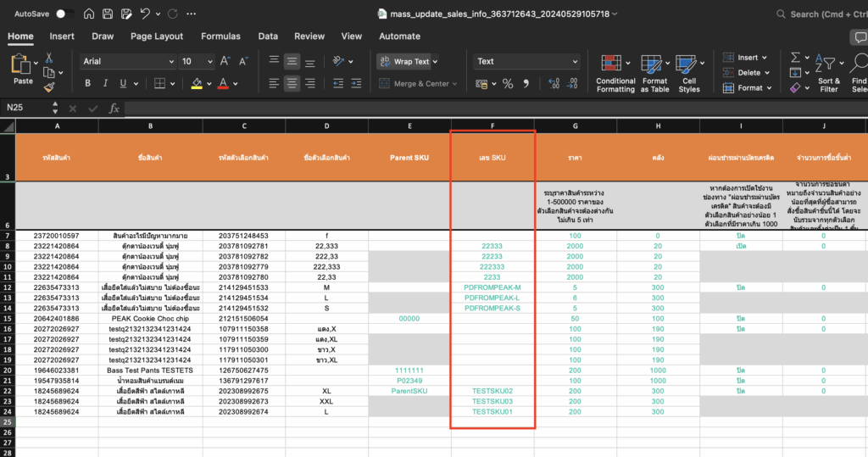Toggle Wrap Text for the cell
This screenshot has height=457, width=868.
pyautogui.click(x=405, y=61)
